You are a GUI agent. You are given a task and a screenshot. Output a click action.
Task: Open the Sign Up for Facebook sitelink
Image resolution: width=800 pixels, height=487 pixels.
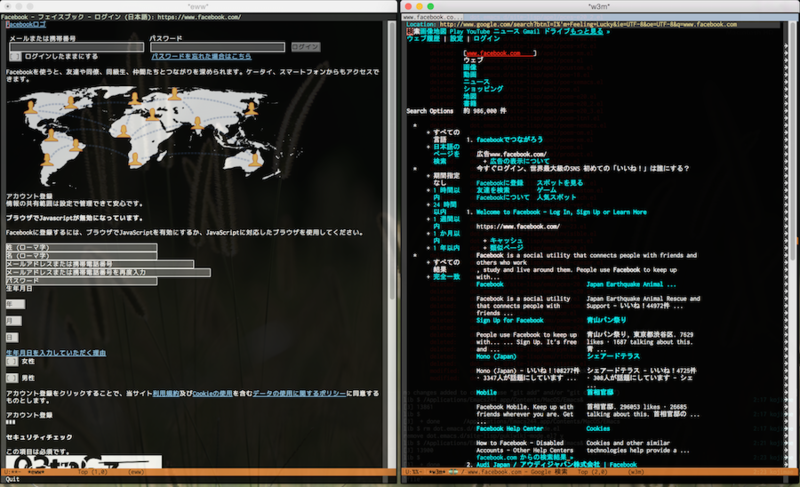[x=510, y=321]
